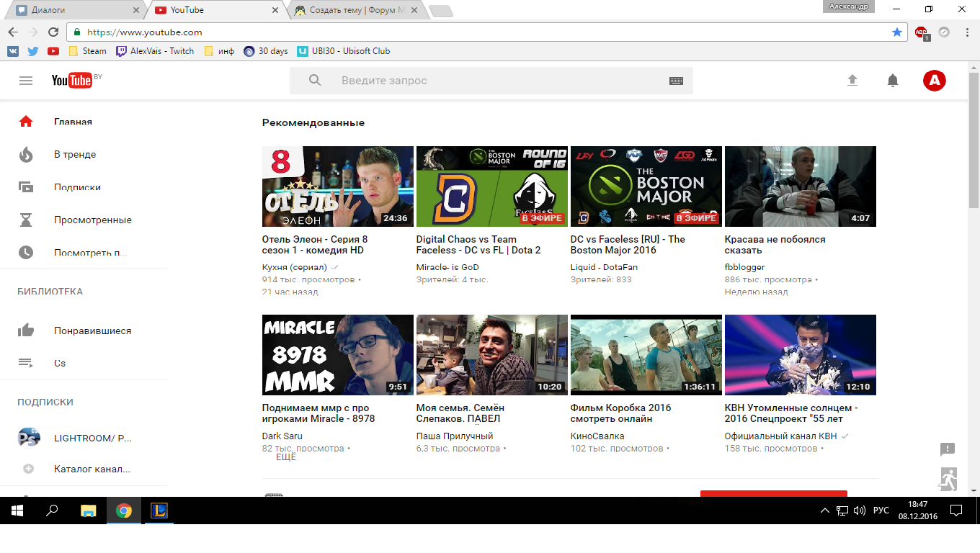The image size is (980, 553).
Task: Open the Steam bookmarks folder
Action: point(87,51)
